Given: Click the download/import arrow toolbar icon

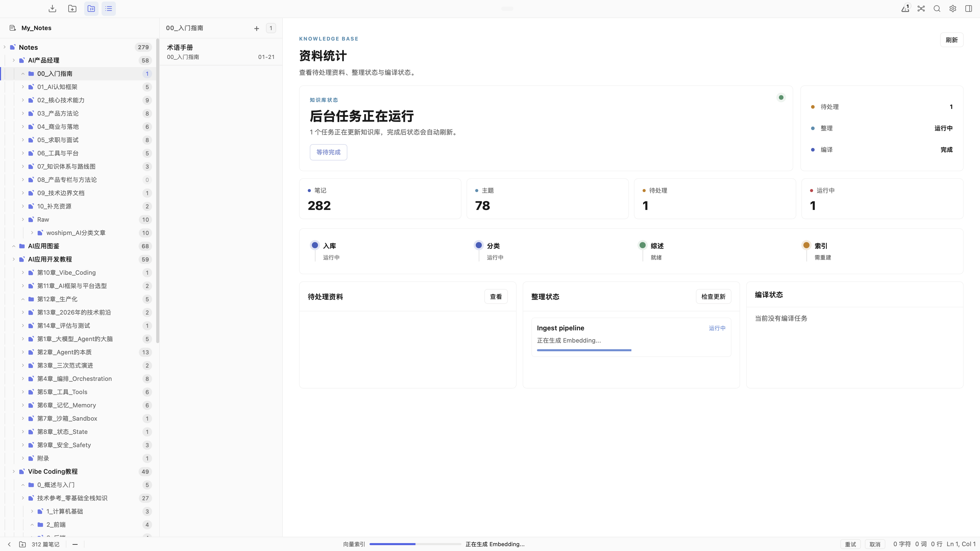Looking at the screenshot, I should [x=53, y=8].
